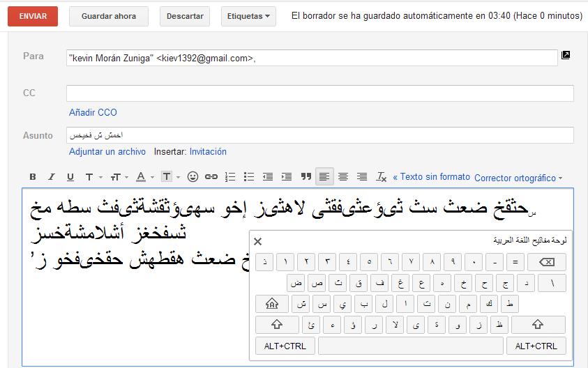Click the ENVIAR button
The image size is (588, 368).
point(33,16)
